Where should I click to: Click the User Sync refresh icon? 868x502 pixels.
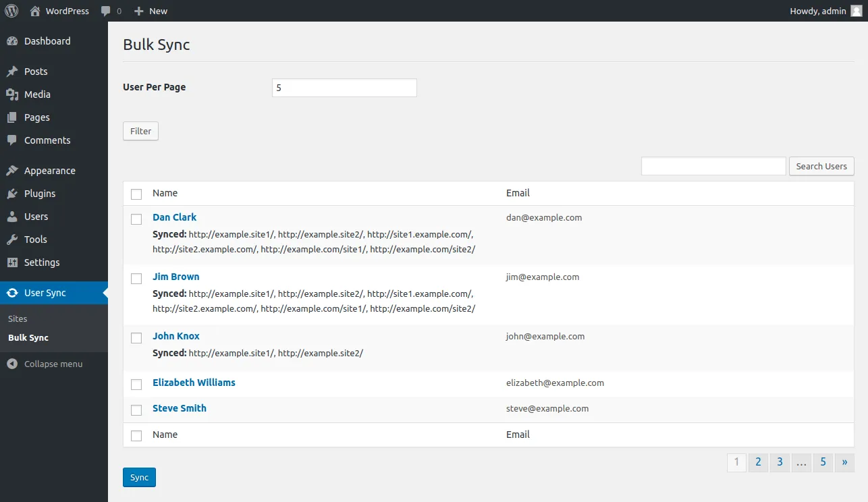pyautogui.click(x=12, y=293)
